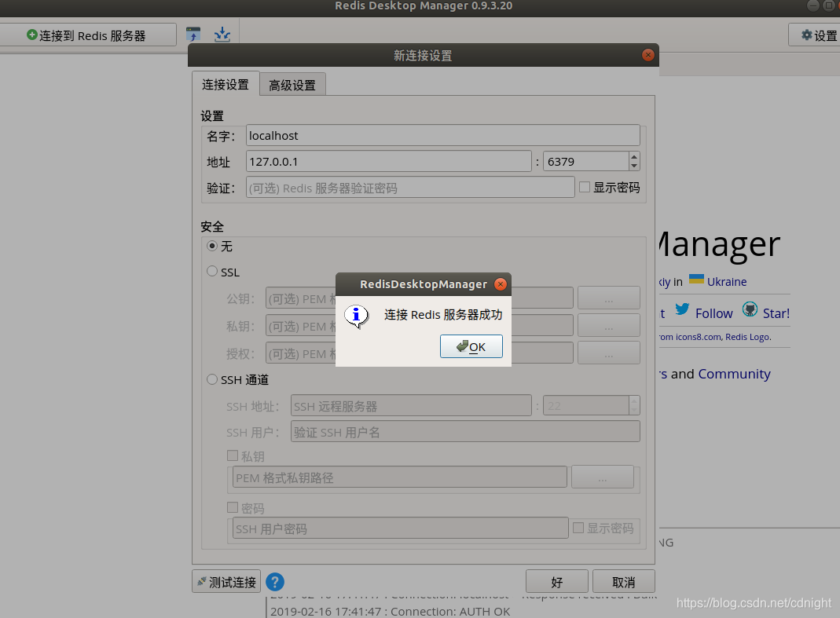Select the 无 security option
Viewport: 840px width, 618px height.
point(211,246)
